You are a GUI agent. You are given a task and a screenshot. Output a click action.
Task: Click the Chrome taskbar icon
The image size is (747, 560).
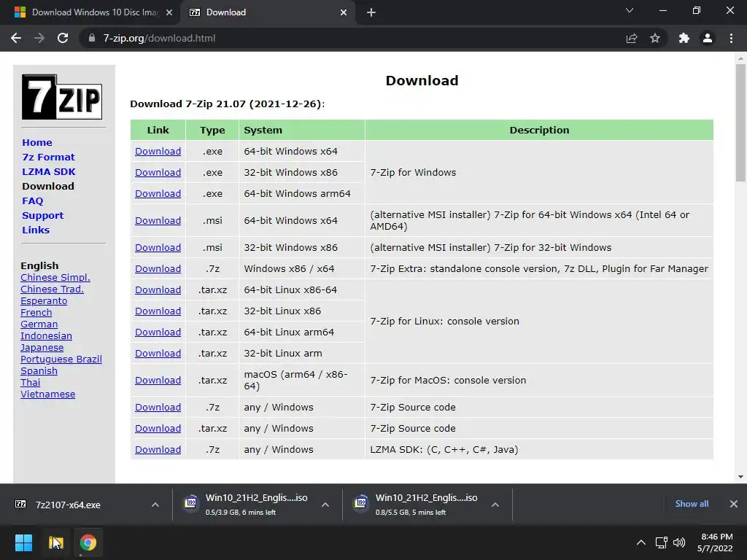click(x=88, y=542)
